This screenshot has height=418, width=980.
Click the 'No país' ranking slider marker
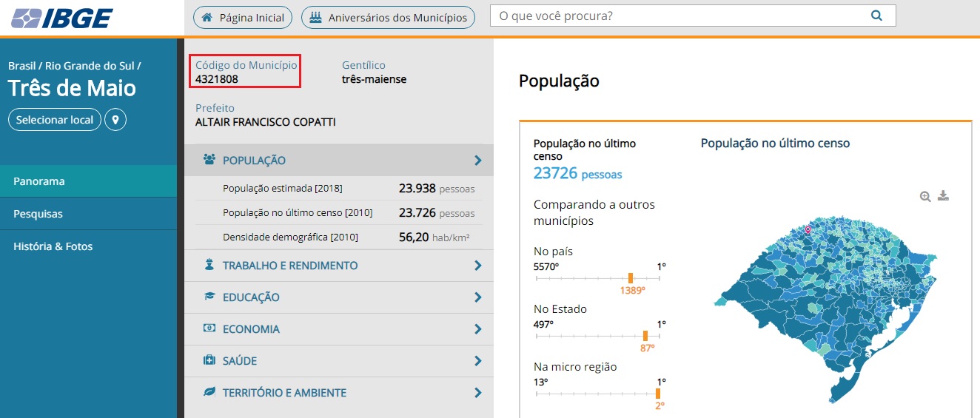(x=631, y=278)
